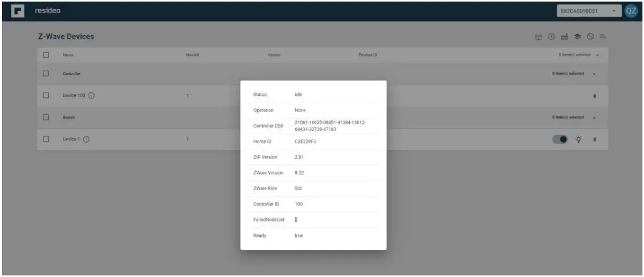
Task: Click the light bulb icon for Device 1
Action: 579,139
